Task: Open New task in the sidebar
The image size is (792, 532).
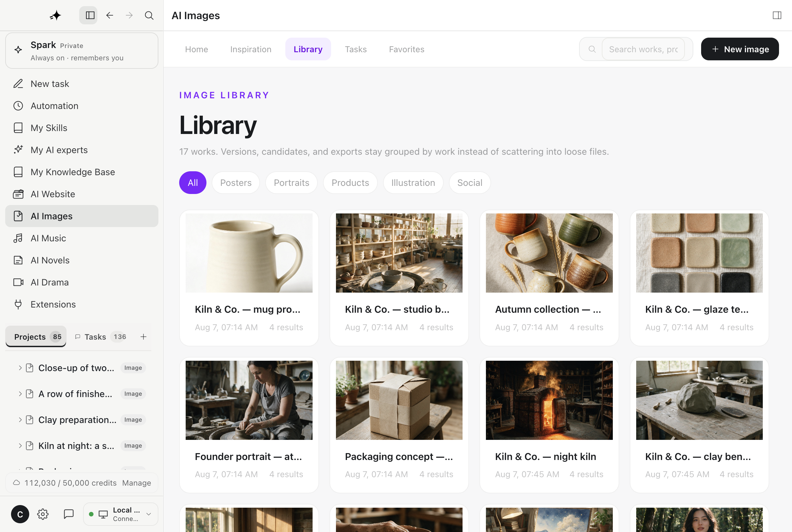Action: pyautogui.click(x=82, y=84)
